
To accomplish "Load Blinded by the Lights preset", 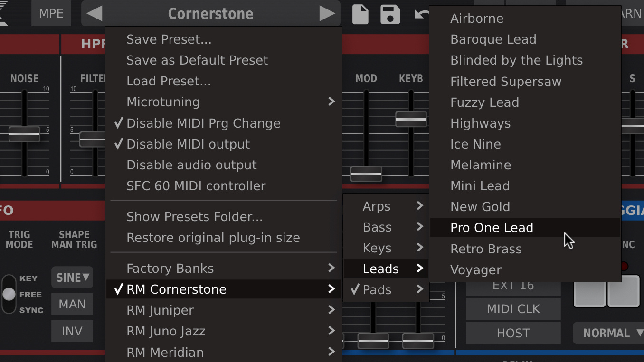I will (x=525, y=60).
